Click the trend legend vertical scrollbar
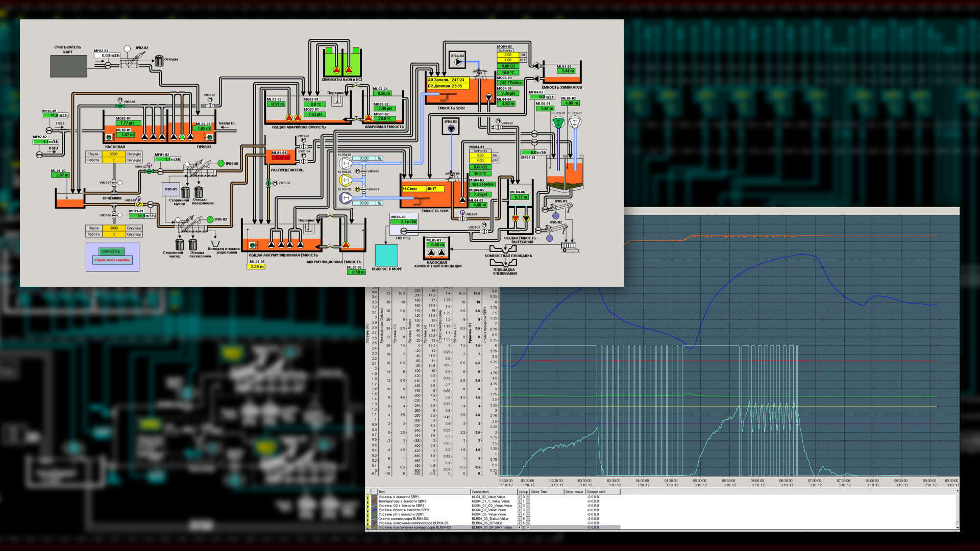 [958, 510]
